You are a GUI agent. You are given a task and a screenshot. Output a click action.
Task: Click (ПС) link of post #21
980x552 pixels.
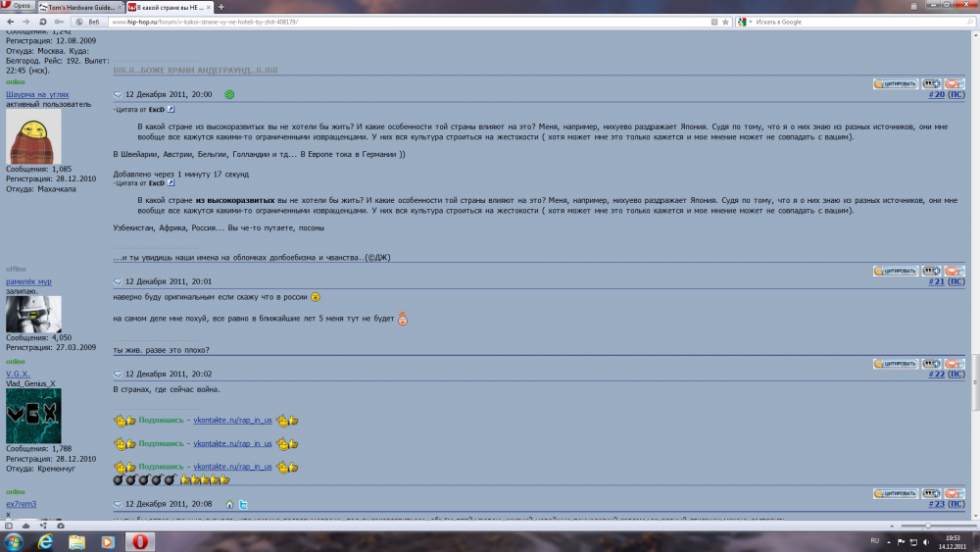[956, 281]
